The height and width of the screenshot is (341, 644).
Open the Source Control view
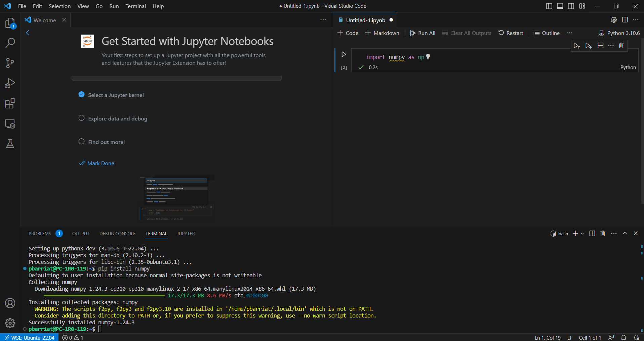point(10,63)
